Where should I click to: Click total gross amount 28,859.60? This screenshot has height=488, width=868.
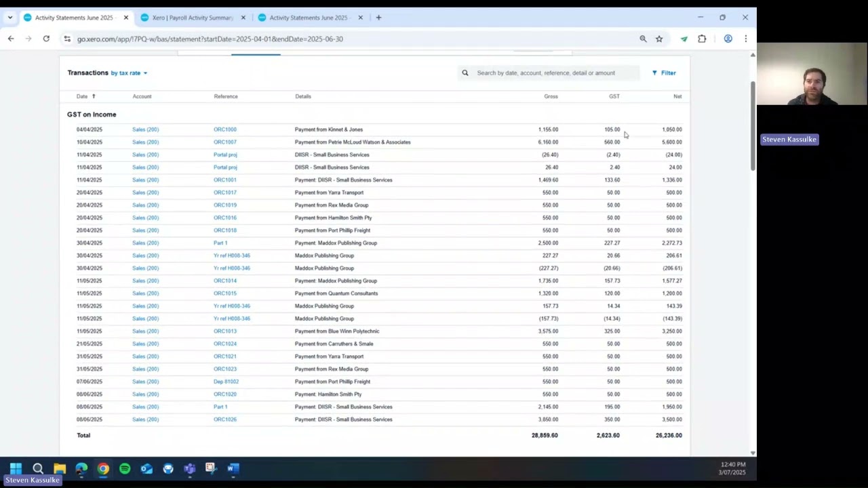pos(545,435)
